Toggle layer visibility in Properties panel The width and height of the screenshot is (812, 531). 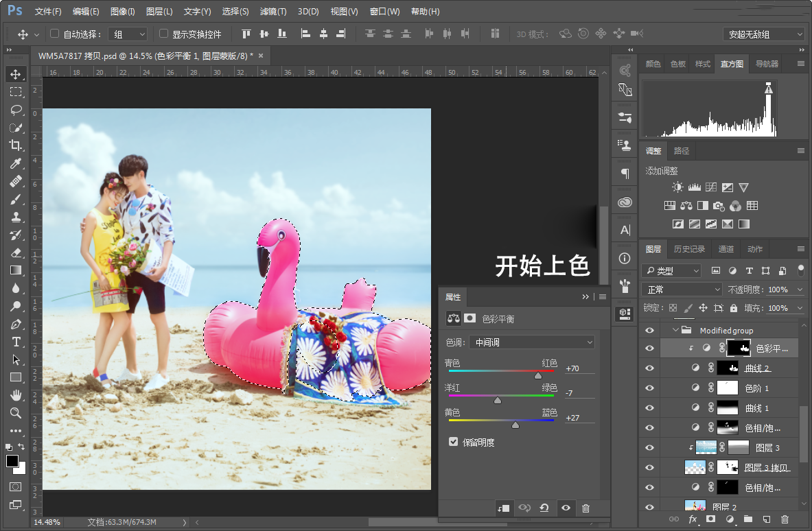[x=566, y=508]
